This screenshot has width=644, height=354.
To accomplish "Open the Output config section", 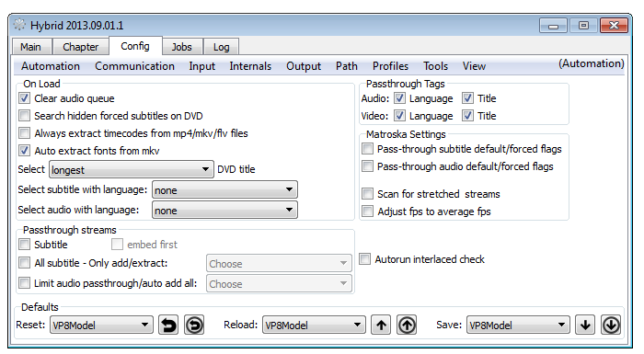I will tap(304, 66).
